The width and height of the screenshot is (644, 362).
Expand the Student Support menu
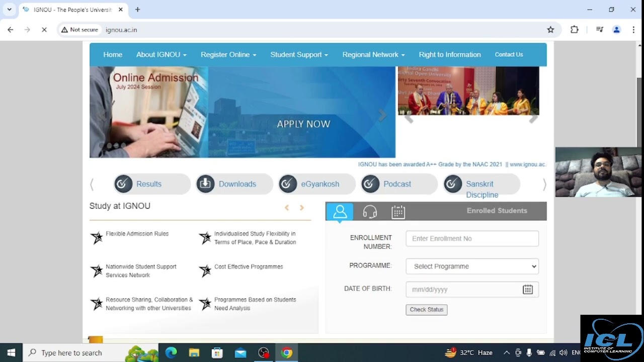(x=299, y=55)
